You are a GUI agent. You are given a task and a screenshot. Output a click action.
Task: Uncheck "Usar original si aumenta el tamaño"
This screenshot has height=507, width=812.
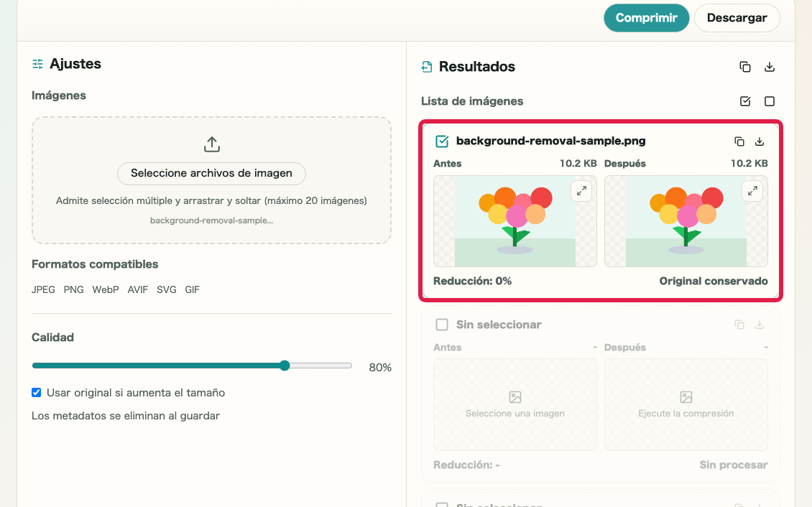36,393
